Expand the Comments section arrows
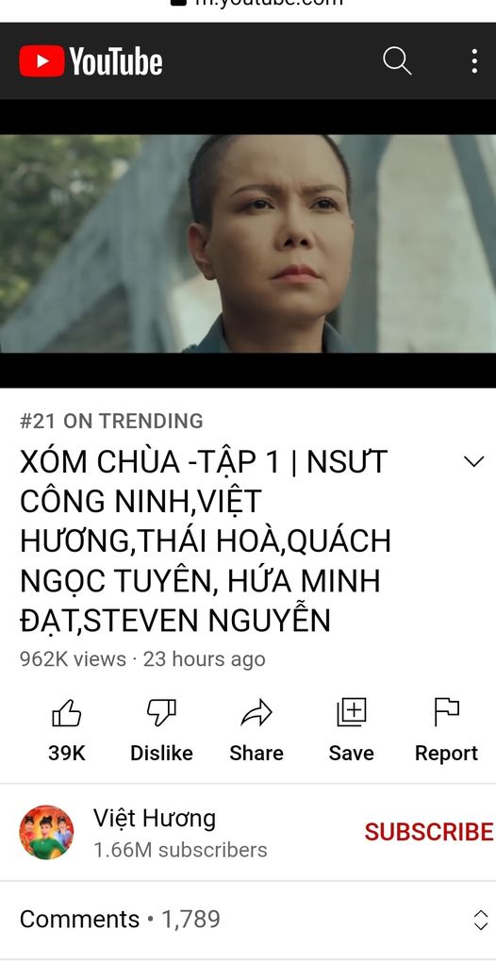The image size is (496, 980). click(480, 920)
